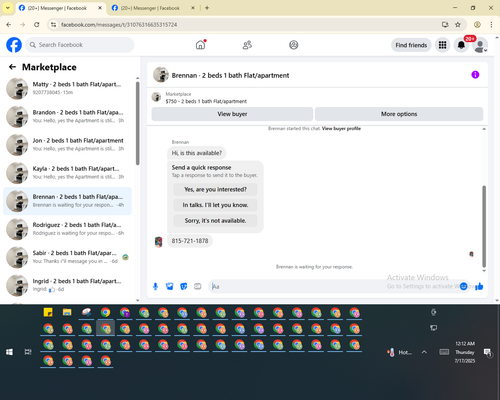The height and width of the screenshot is (400, 500).
Task: Send a thumbs-up like
Action: (479, 286)
